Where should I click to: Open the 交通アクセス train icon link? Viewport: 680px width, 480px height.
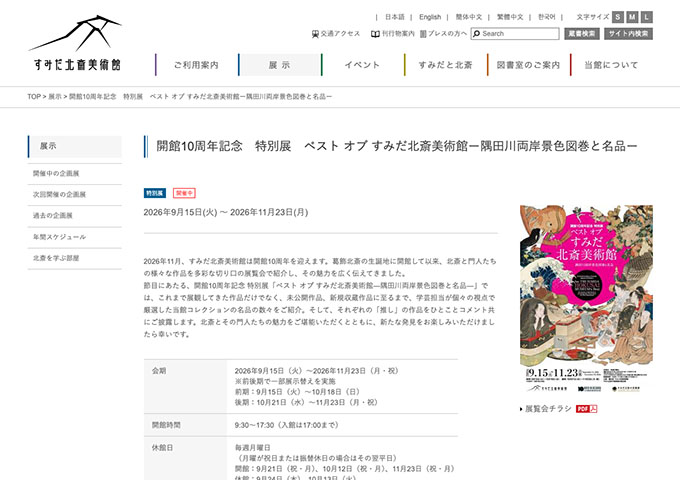pos(336,34)
